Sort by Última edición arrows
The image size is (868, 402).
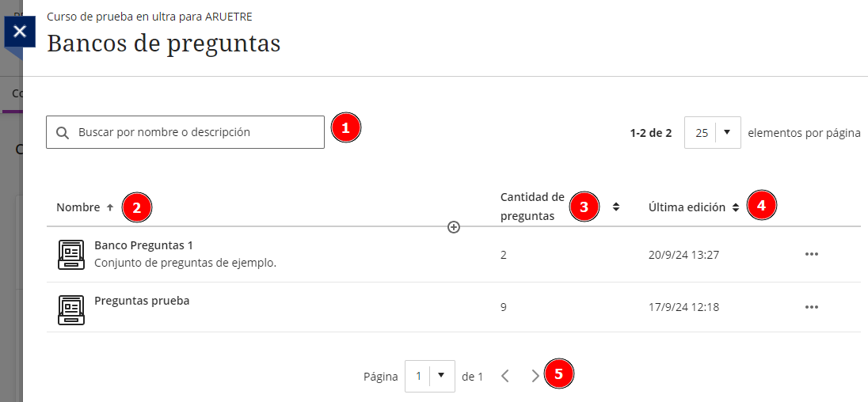point(736,207)
